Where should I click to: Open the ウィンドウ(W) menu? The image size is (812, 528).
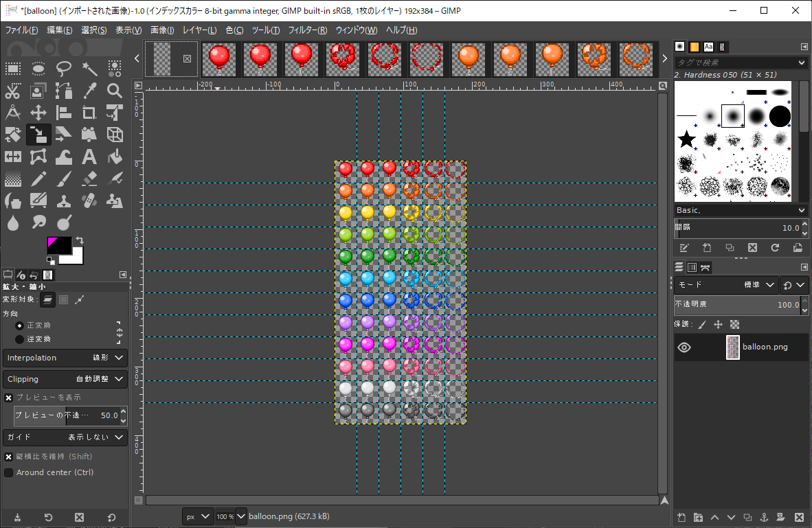click(x=357, y=30)
